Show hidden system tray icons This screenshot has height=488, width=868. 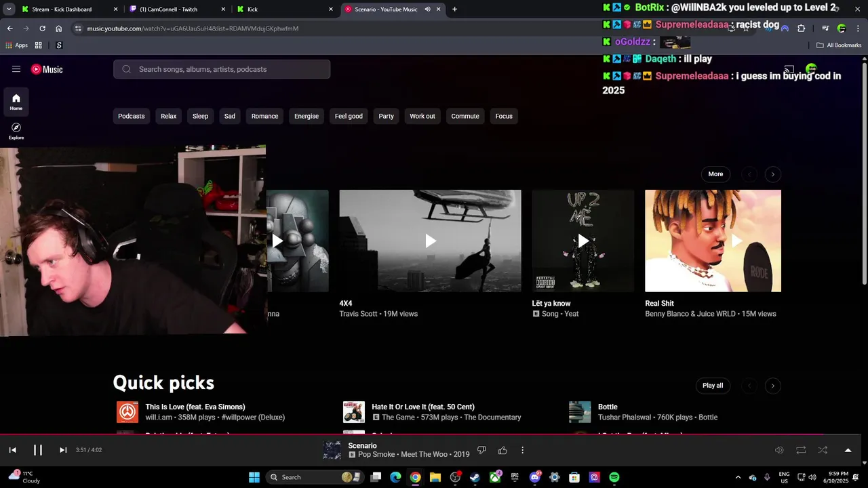(738, 477)
